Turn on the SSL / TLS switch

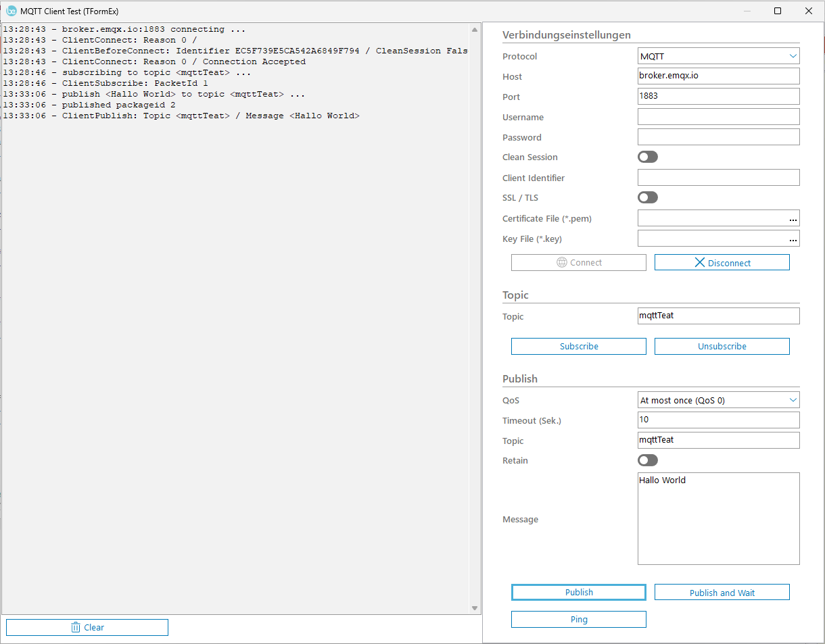click(647, 198)
